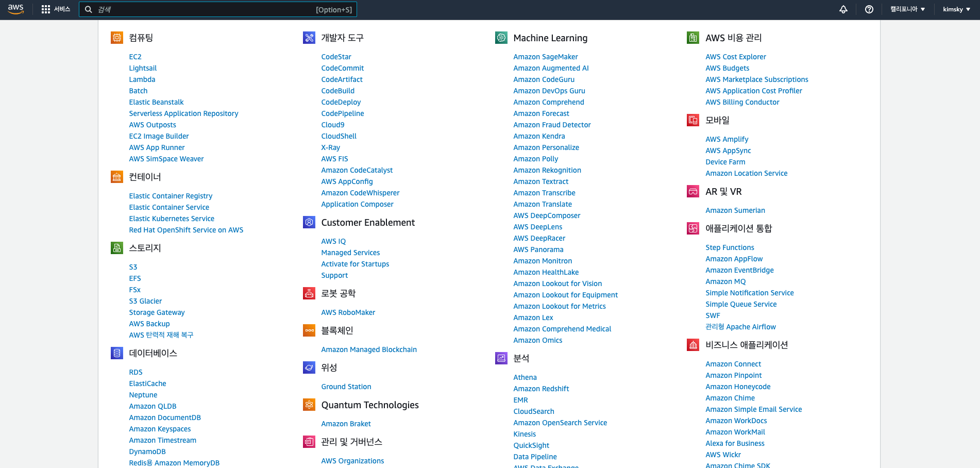
Task: Open Amazon Lookout for Equipment link
Action: coord(566,295)
